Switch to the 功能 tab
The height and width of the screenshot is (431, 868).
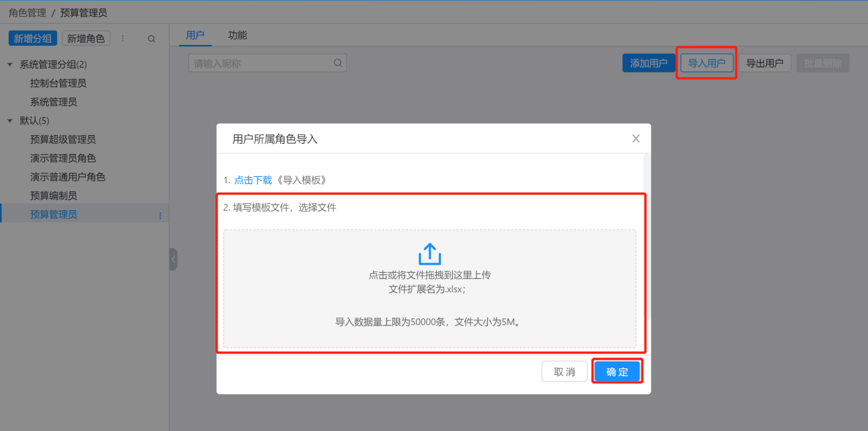tap(237, 36)
